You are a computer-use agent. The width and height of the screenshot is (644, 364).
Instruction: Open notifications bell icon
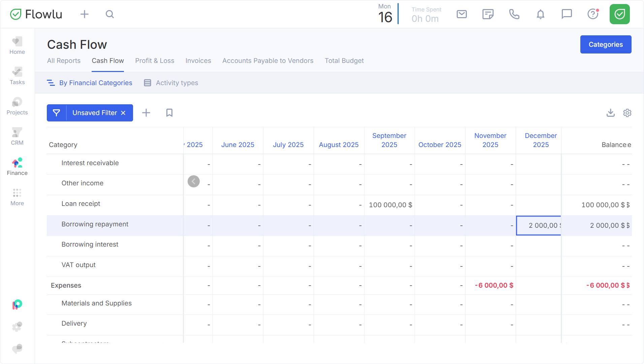click(x=540, y=14)
